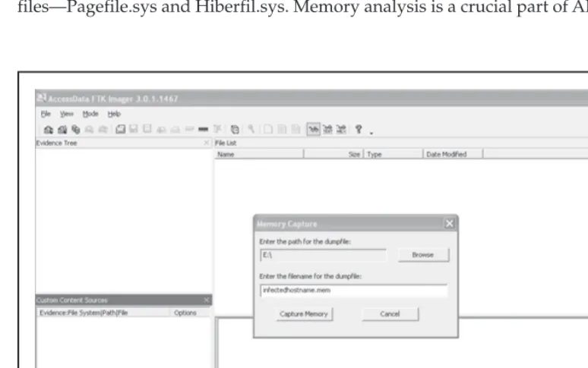Click the AccessData FTK Imager window title

pyautogui.click(x=113, y=99)
